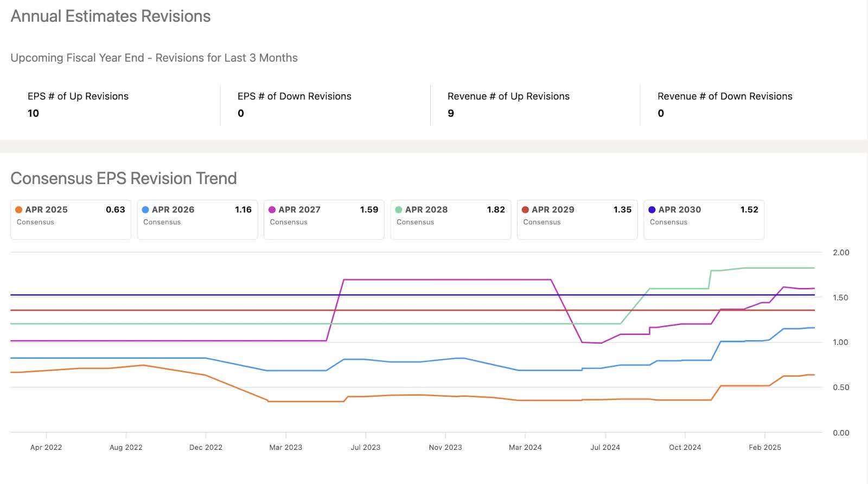Toggle the APR 2026 Consensus series

(197, 219)
